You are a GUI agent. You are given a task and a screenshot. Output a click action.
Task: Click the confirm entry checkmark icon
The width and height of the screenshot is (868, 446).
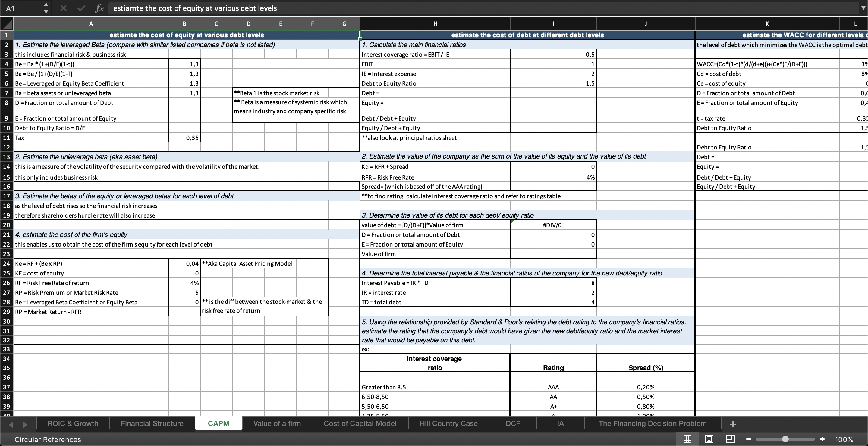coord(81,8)
